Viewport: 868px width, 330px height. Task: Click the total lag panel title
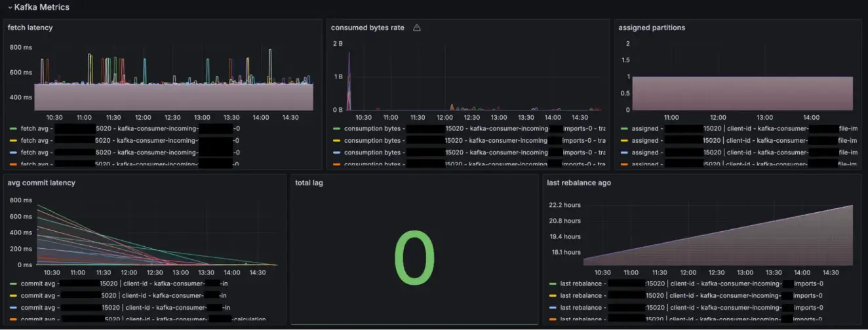[x=309, y=183]
